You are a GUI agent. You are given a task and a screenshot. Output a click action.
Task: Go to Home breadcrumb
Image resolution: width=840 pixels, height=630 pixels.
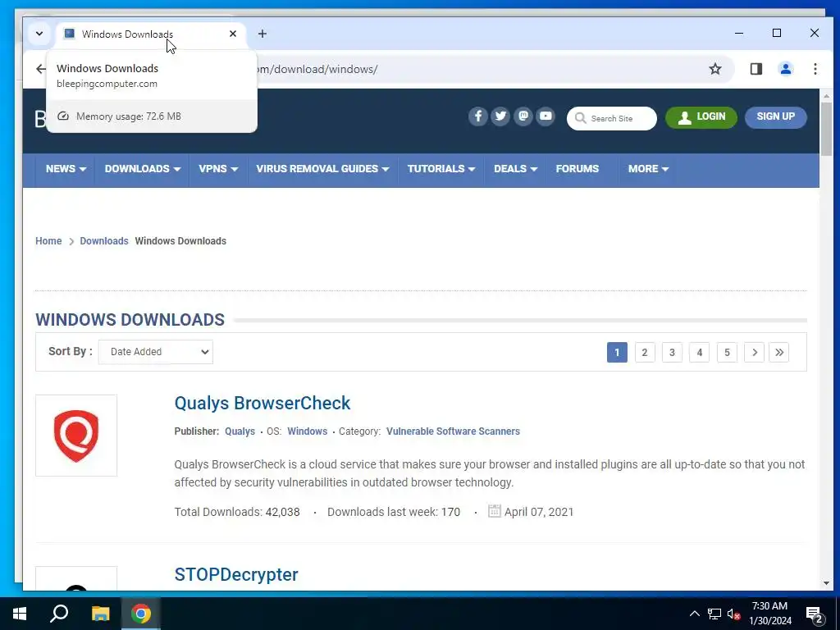48,241
